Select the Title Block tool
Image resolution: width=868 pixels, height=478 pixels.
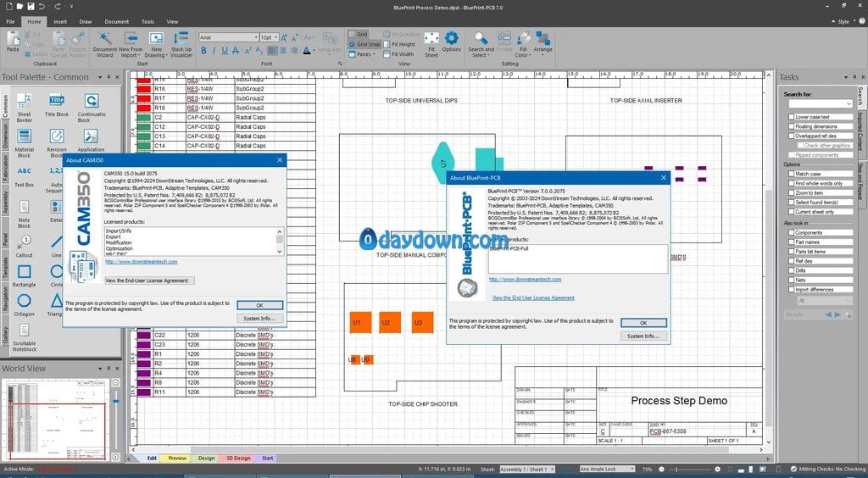point(57,103)
